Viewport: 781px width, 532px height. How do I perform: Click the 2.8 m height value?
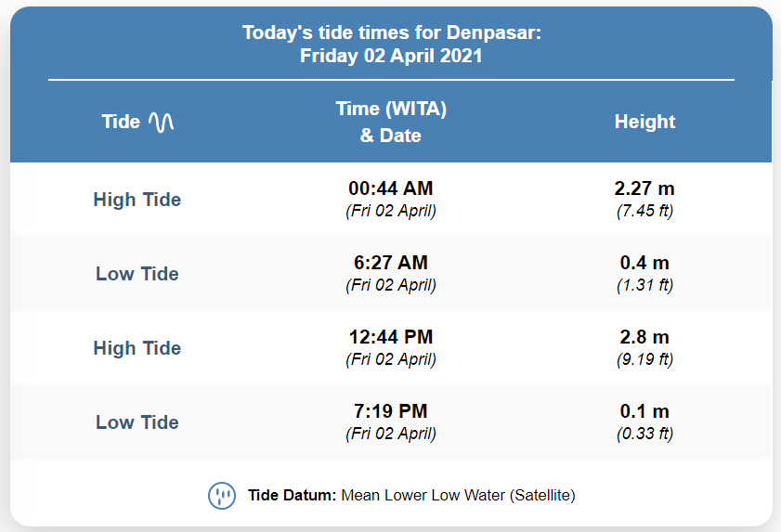(x=644, y=337)
